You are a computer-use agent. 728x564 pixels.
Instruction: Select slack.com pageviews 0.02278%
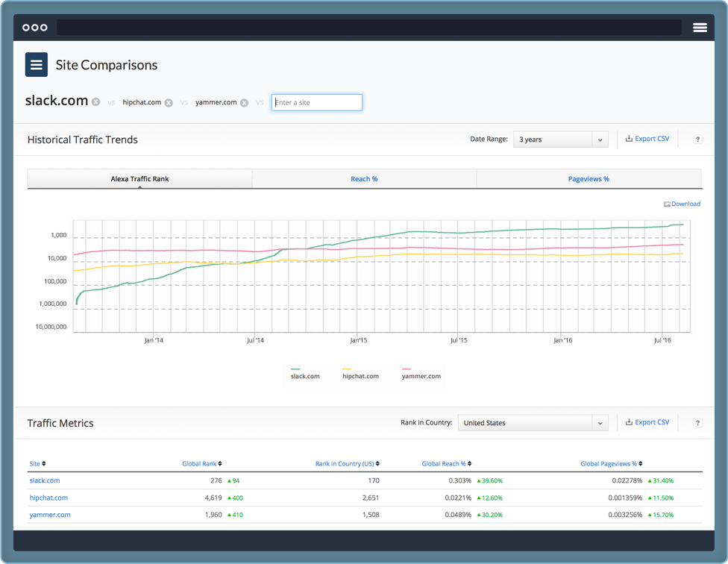click(x=627, y=480)
